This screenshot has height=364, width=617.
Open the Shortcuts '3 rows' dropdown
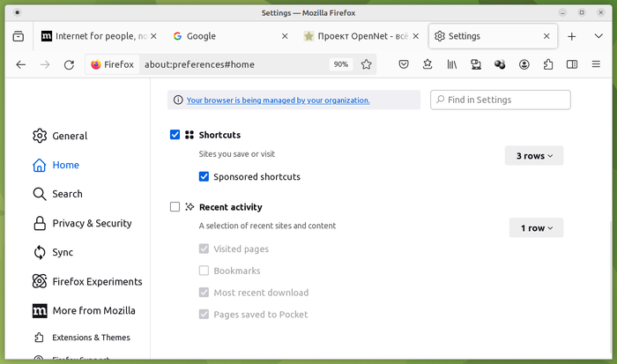(x=533, y=156)
